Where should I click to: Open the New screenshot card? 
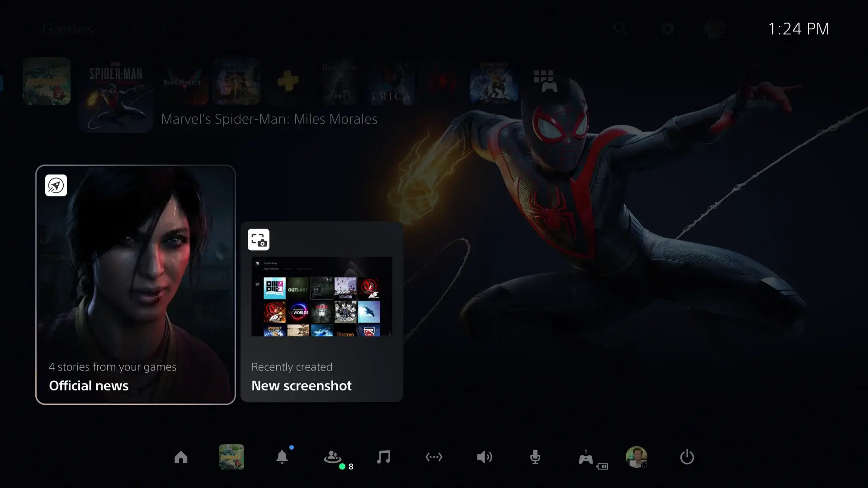(321, 312)
